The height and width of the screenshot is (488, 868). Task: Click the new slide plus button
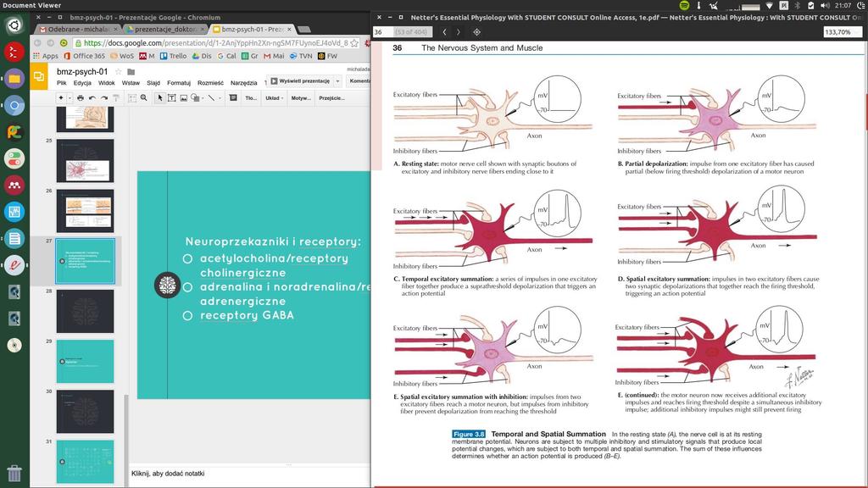click(61, 98)
